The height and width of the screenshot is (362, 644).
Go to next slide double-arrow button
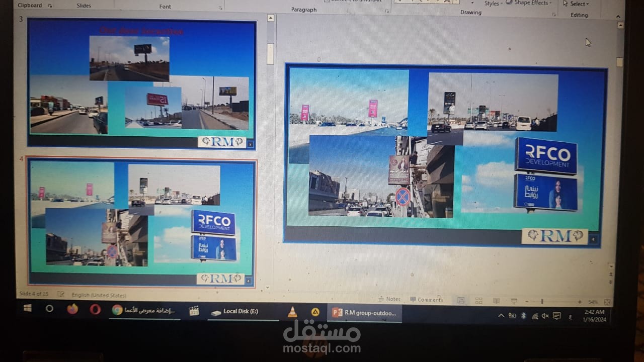coord(611,282)
